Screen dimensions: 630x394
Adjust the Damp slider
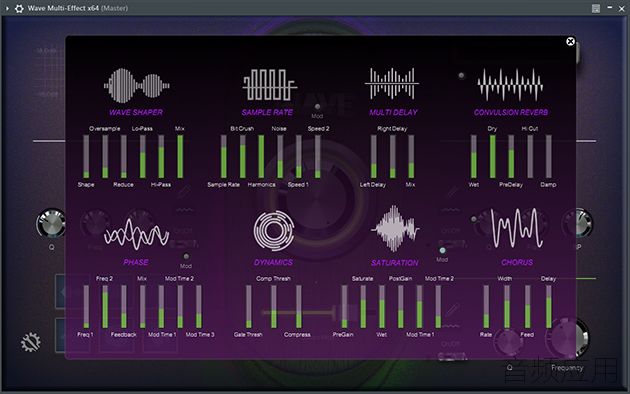point(549,156)
